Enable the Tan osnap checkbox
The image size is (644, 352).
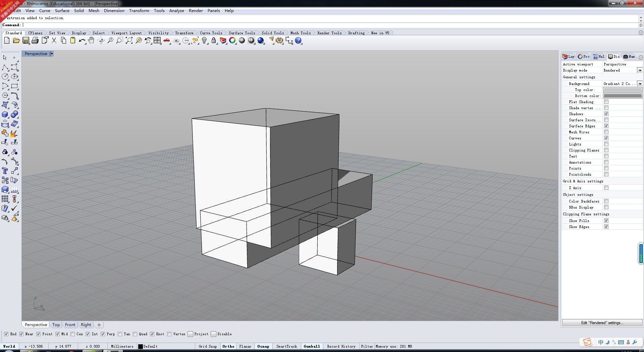pos(120,334)
